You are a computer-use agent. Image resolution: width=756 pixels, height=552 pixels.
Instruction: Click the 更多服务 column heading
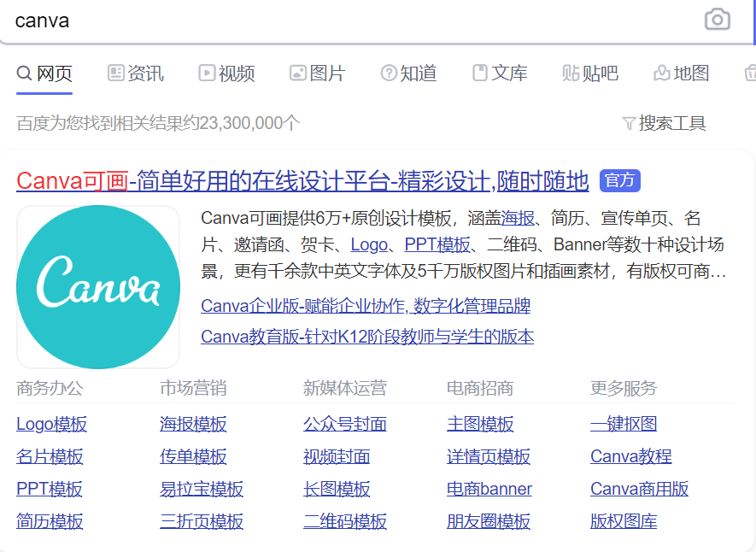[x=624, y=389]
